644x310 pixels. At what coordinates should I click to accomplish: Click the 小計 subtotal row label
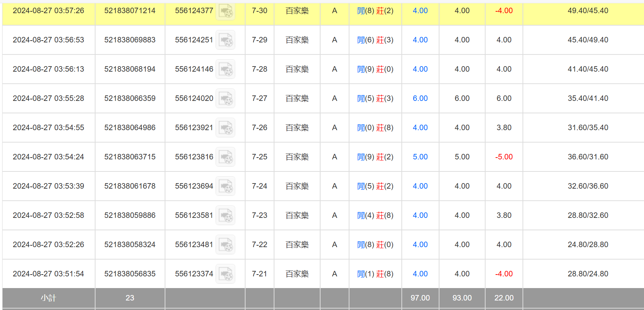48,298
